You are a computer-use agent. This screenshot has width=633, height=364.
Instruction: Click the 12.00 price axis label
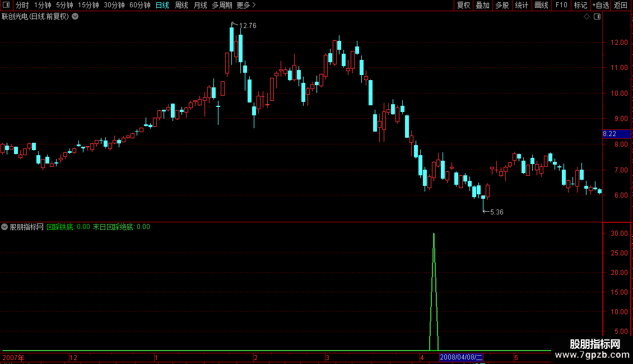[x=619, y=43]
